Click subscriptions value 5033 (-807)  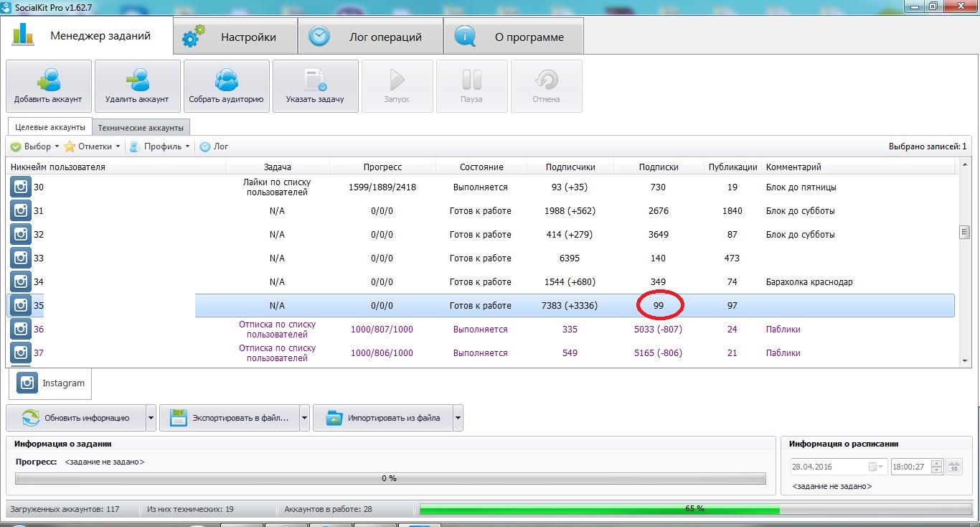658,329
